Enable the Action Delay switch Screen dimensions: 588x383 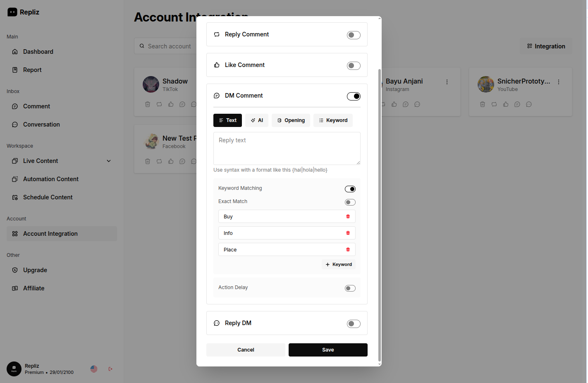pyautogui.click(x=350, y=288)
